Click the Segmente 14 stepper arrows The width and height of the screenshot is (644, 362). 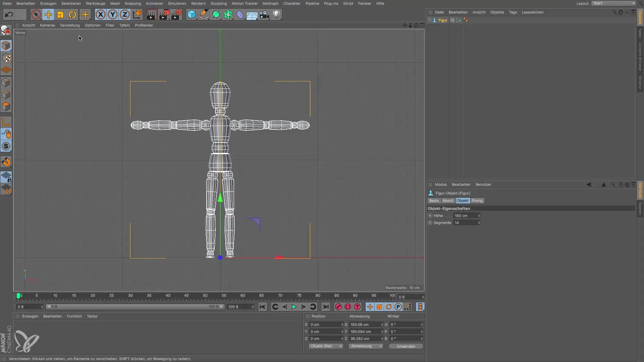(x=479, y=223)
